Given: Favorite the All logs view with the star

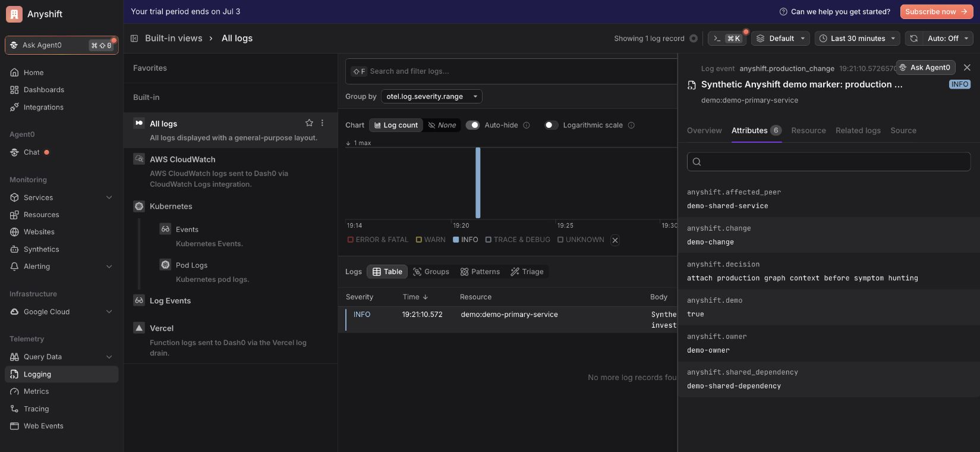Looking at the screenshot, I should coord(309,123).
